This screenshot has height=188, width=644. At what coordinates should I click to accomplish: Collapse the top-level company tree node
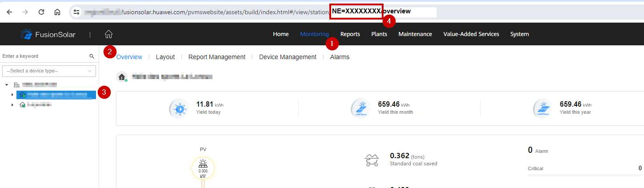tap(7, 84)
